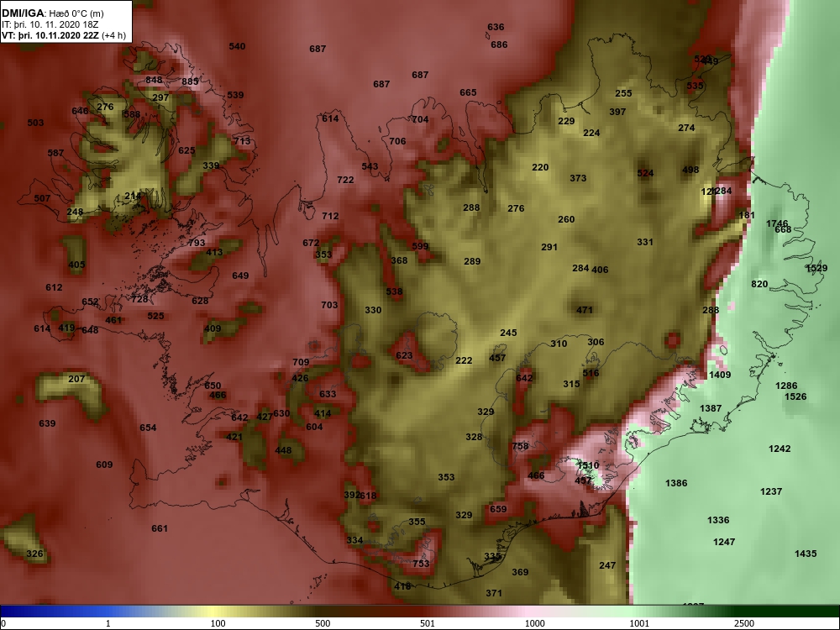Click the map value "524"
Screen dimensions: 840x630
645,173
